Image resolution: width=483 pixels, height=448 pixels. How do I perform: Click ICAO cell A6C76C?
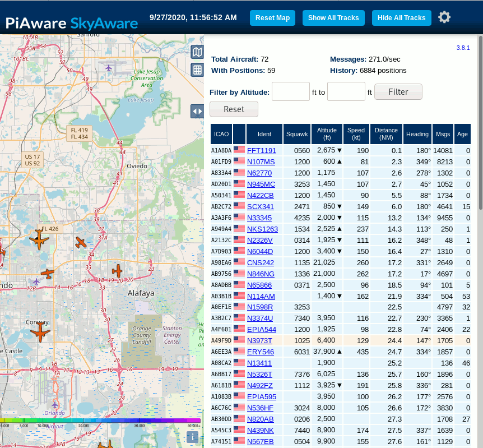(x=221, y=408)
